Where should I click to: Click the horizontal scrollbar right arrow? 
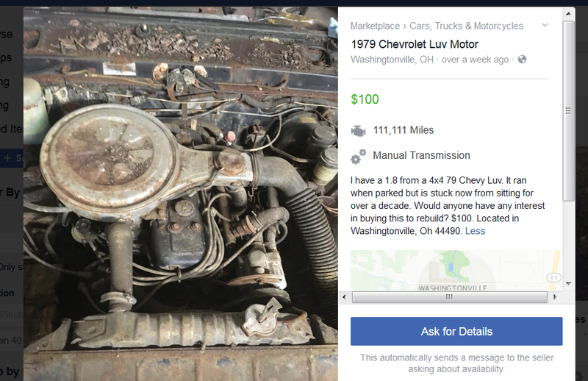pos(556,297)
